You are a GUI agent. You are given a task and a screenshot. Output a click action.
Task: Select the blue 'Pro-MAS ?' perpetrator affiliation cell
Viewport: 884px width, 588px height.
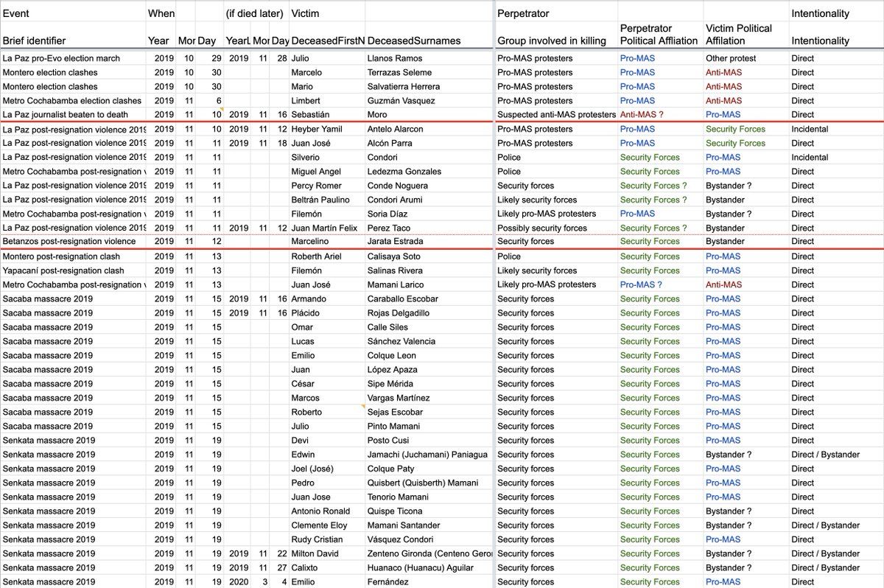[641, 284]
